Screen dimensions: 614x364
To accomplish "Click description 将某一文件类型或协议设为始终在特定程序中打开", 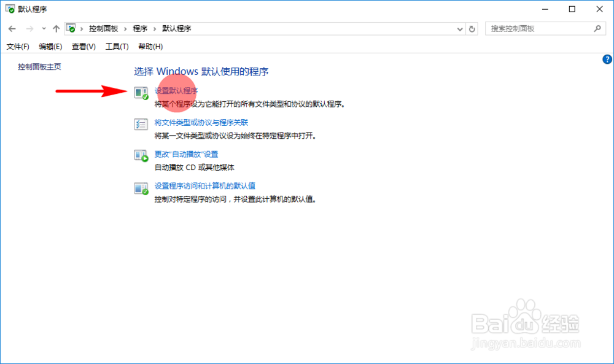I will click(x=235, y=136).
